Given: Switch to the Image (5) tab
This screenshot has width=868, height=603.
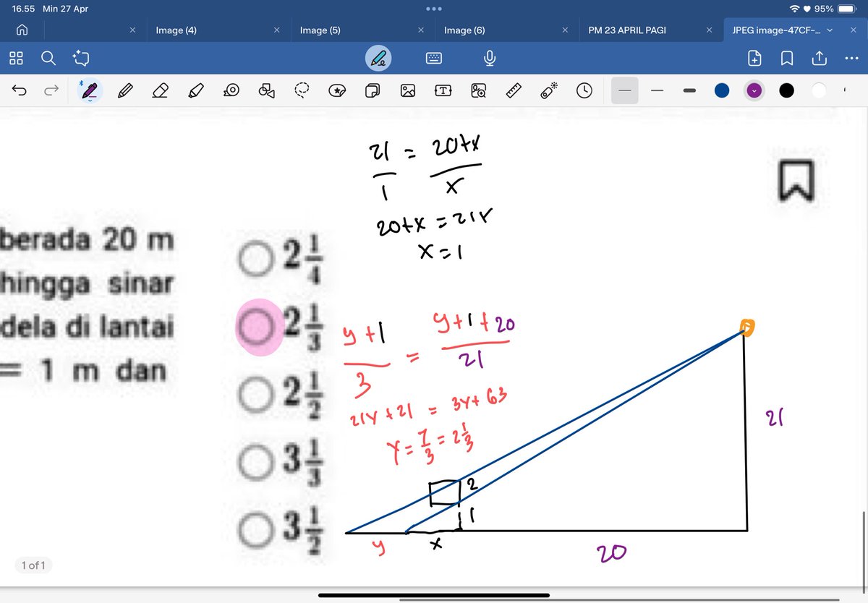Looking at the screenshot, I should click(320, 30).
